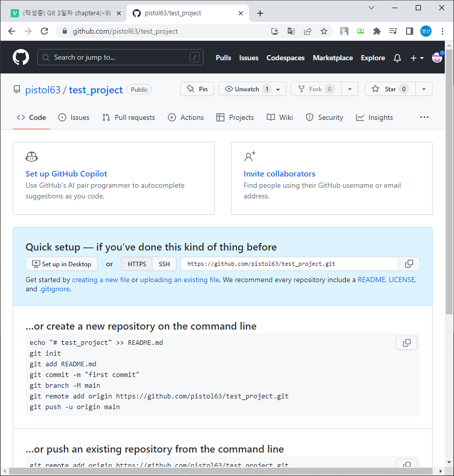
Task: Close the Git chapter4 tab
Action: pos(119,13)
